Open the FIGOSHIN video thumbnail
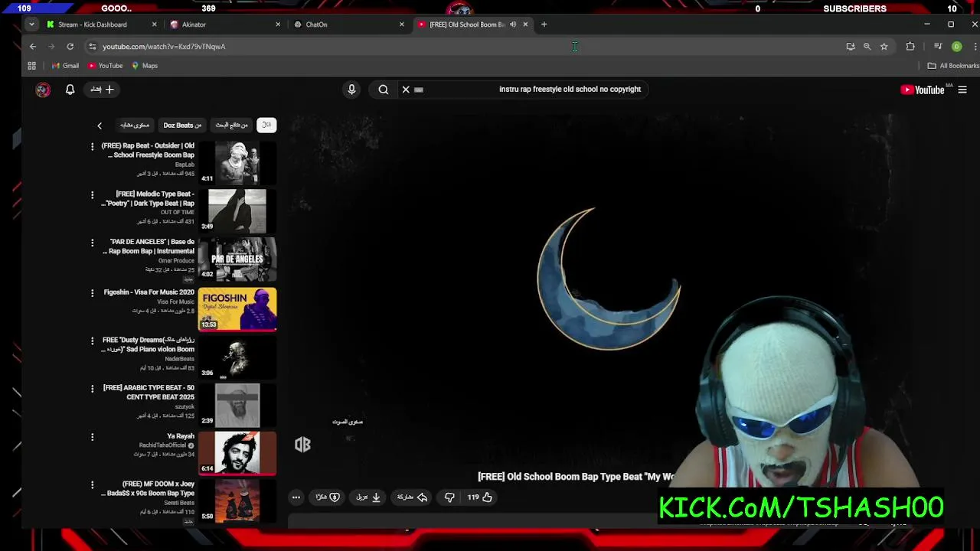Image resolution: width=980 pixels, height=551 pixels. [x=237, y=308]
